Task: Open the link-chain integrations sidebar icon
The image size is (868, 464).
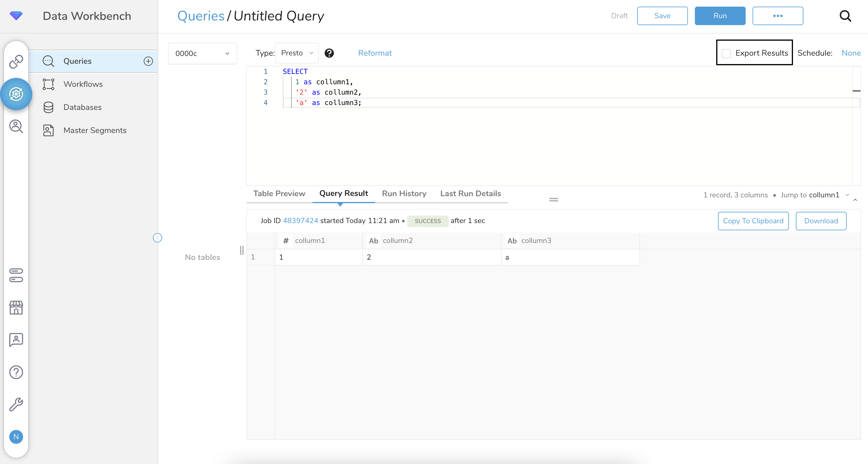Action: pos(16,61)
